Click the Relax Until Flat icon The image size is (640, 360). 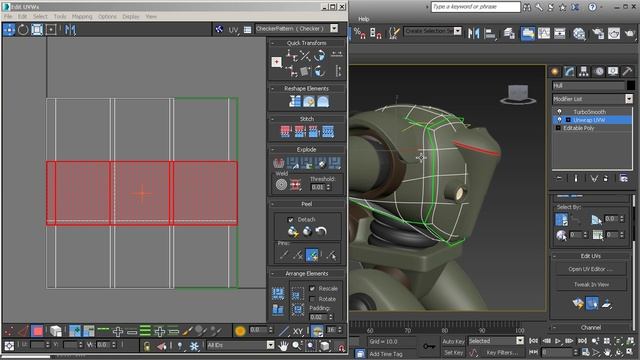pyautogui.click(x=309, y=101)
